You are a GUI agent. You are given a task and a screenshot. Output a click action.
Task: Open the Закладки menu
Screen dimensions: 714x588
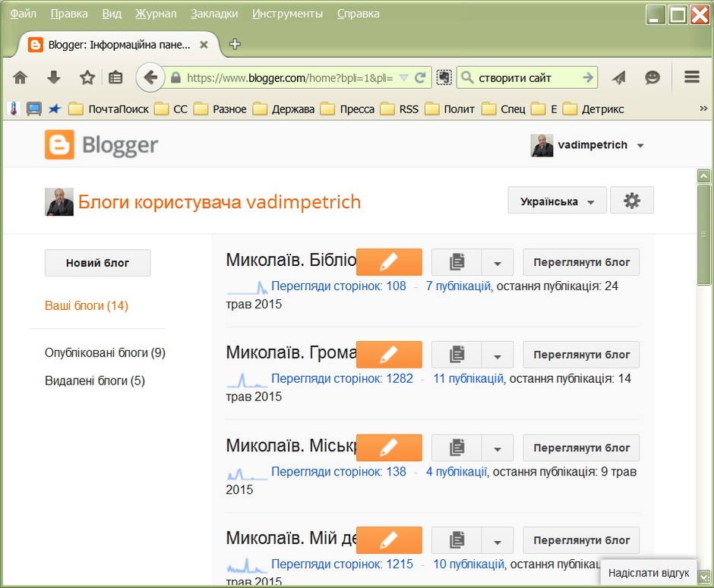(x=214, y=14)
